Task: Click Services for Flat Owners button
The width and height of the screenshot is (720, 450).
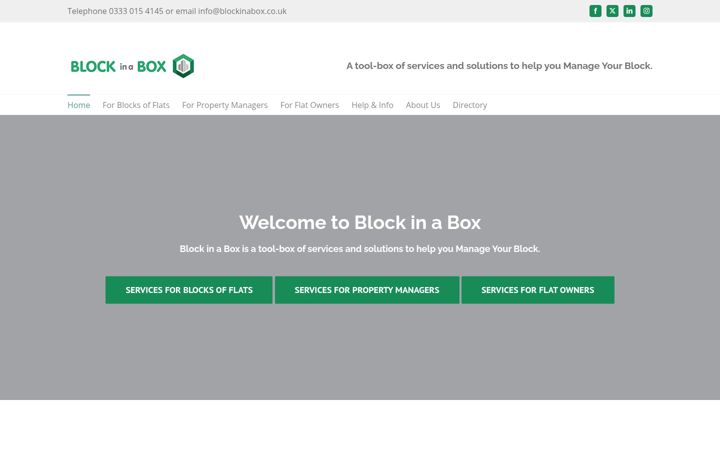Action: click(x=538, y=290)
